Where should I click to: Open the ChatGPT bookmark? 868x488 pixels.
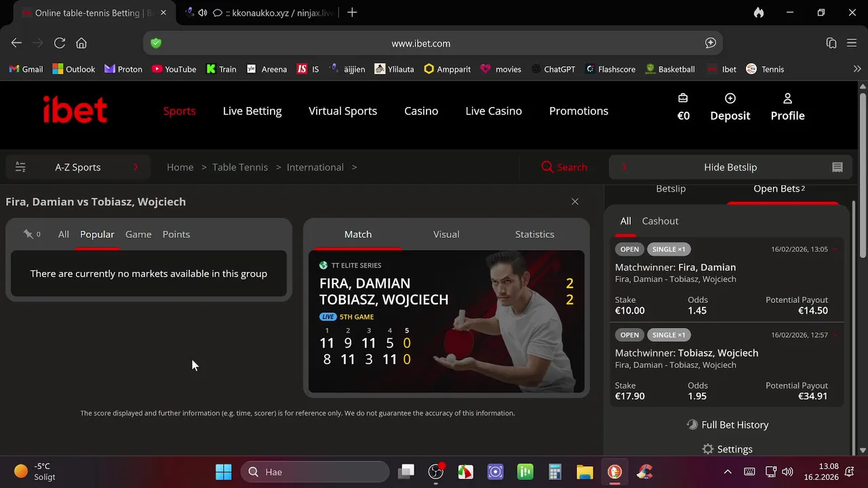click(553, 68)
